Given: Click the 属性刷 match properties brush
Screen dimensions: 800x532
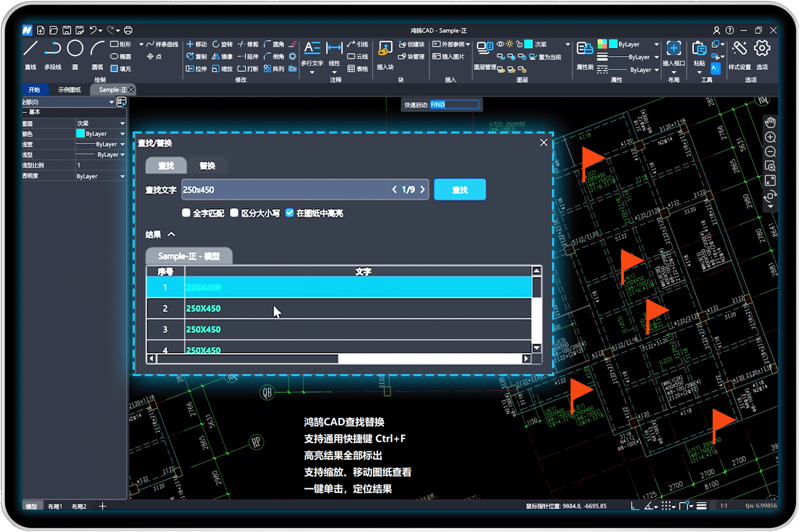Looking at the screenshot, I should (x=585, y=55).
